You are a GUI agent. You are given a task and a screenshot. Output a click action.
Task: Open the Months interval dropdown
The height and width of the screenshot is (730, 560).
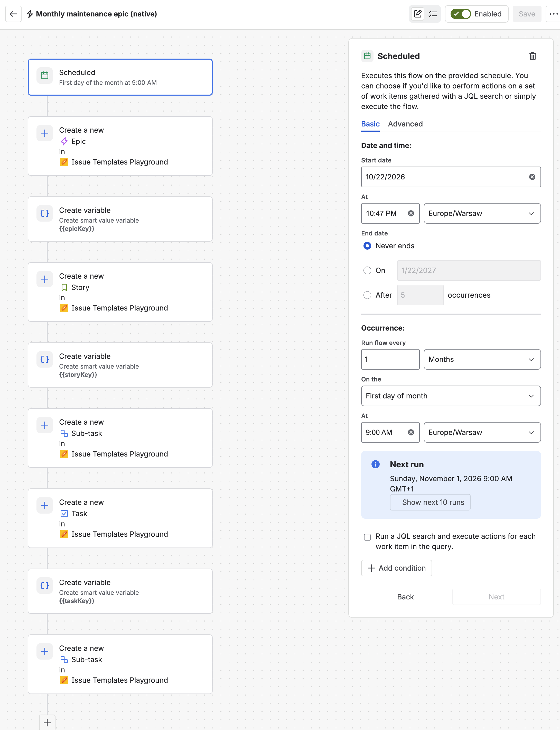(x=482, y=359)
